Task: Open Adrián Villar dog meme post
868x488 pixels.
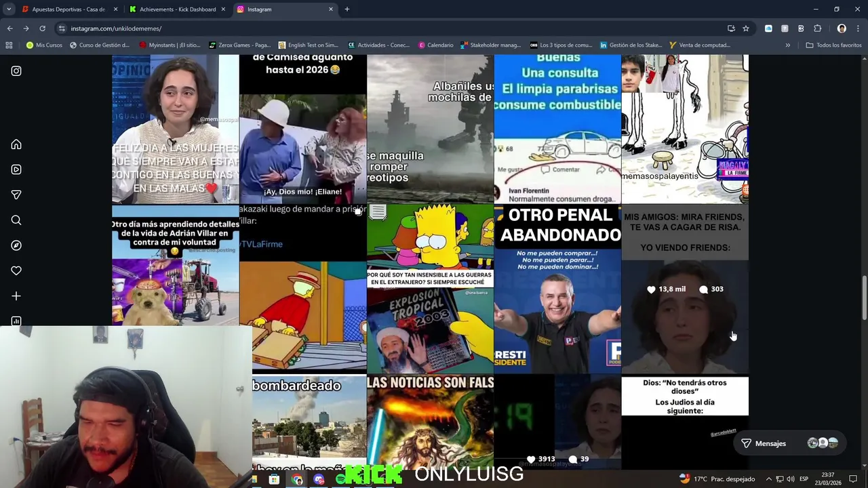Action: [175, 266]
